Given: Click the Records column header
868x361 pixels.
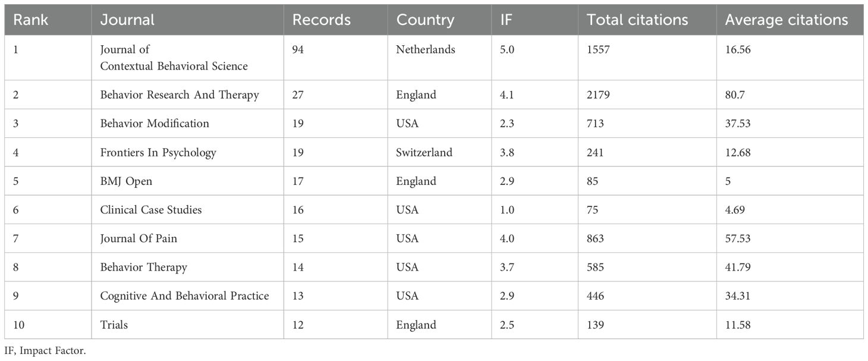Looking at the screenshot, I should (x=321, y=20).
